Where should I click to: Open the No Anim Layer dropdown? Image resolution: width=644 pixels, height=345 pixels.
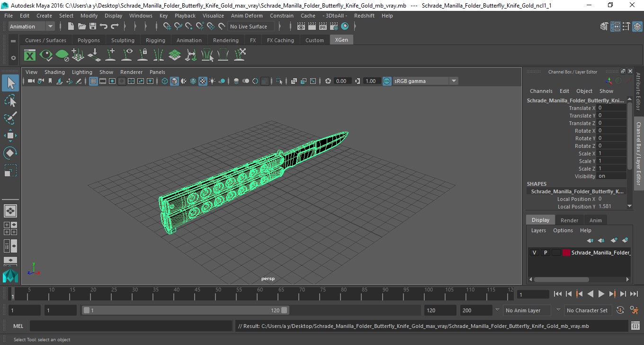click(x=526, y=310)
